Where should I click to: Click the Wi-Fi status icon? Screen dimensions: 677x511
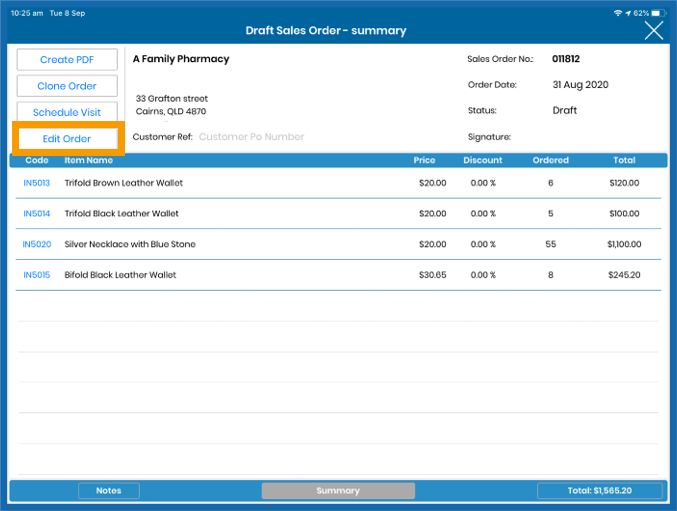coord(620,13)
